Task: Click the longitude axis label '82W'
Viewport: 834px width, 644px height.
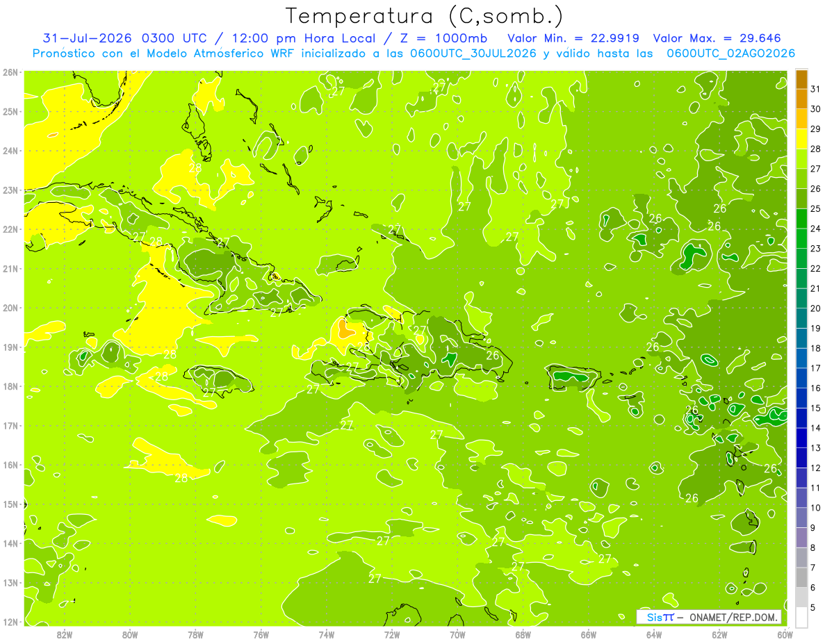Action: (x=64, y=634)
